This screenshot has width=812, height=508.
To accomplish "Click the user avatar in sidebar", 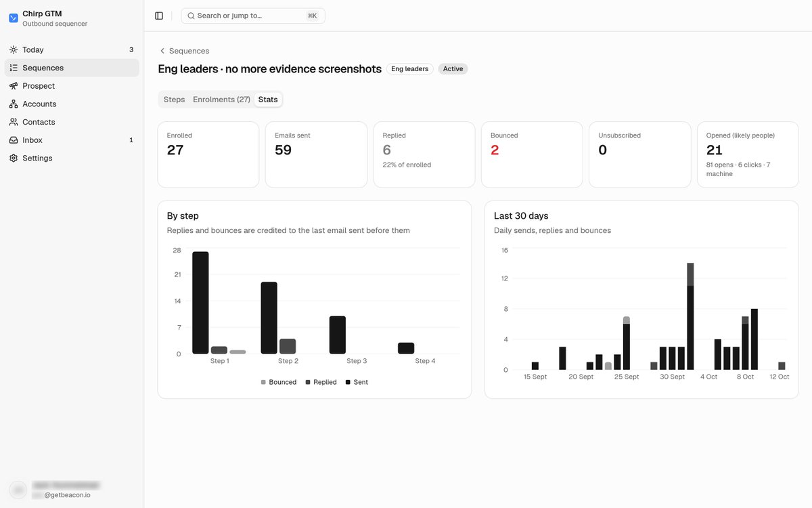I will pos(18,490).
